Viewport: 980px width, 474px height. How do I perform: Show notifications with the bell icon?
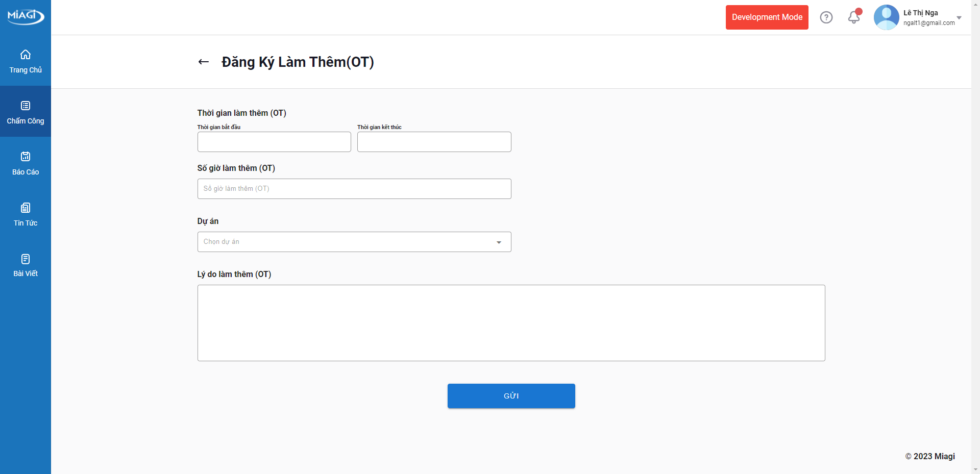(x=853, y=17)
